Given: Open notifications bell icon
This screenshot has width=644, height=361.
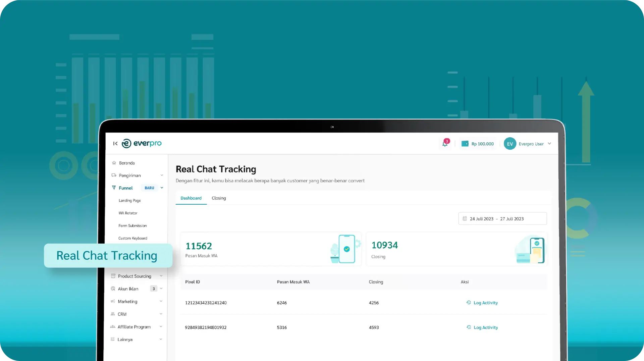Looking at the screenshot, I should click(x=445, y=144).
